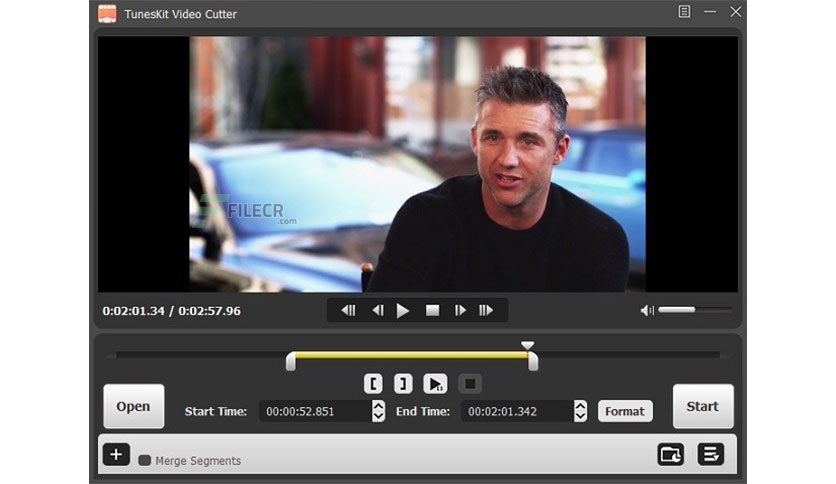Open a video file with the Open button

coord(134,406)
